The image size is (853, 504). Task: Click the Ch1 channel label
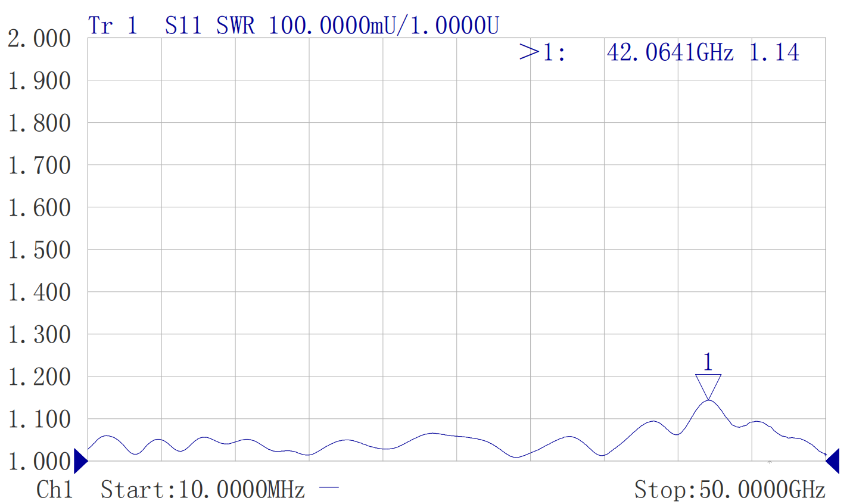tap(54, 490)
